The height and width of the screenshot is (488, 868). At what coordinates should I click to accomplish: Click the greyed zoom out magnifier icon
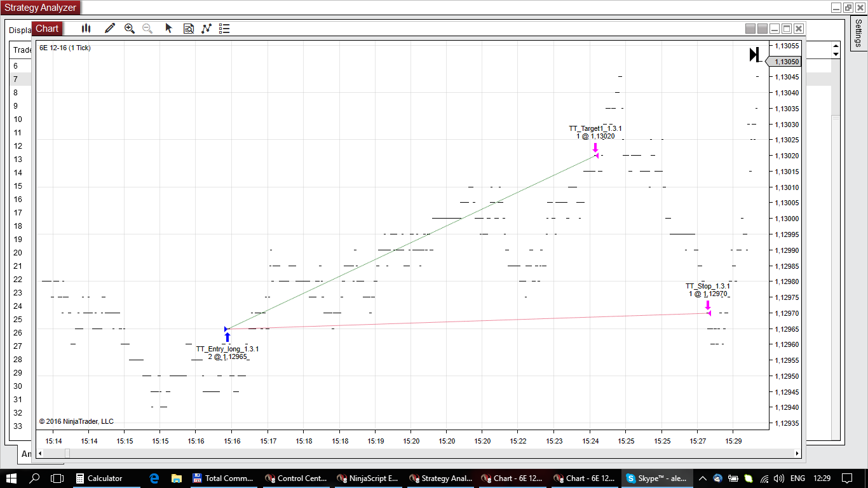147,29
